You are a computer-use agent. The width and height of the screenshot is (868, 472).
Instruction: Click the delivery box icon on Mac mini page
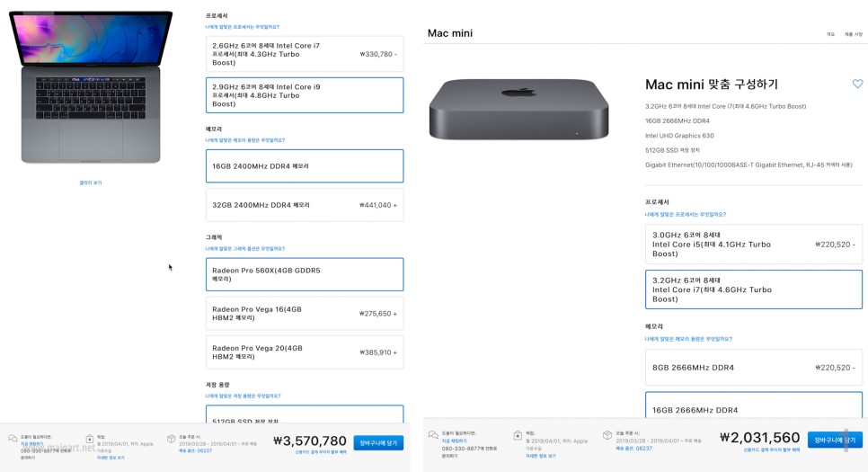tap(607, 435)
